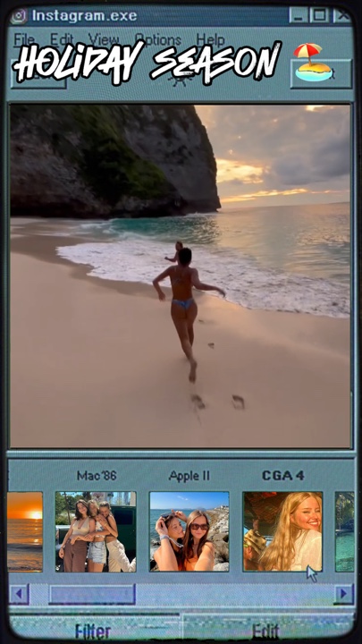Maximize the Instagram.exe window
Viewport: 362px width, 644px height.
(x=319, y=15)
